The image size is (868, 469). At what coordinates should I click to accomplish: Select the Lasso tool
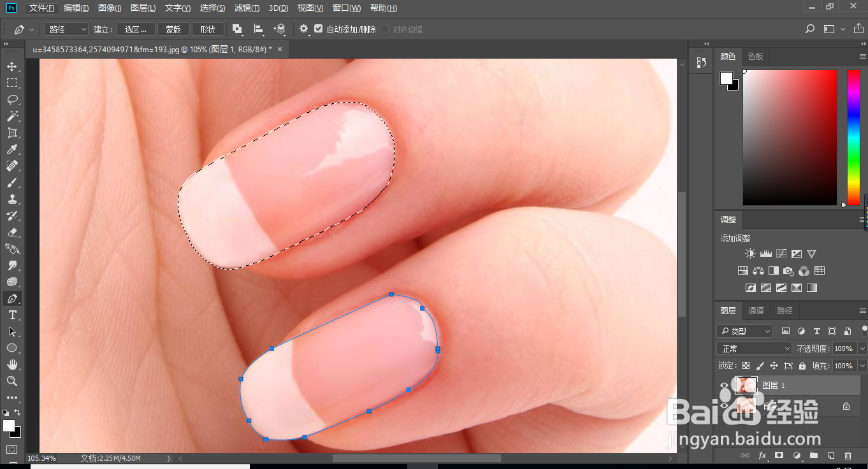click(12, 99)
